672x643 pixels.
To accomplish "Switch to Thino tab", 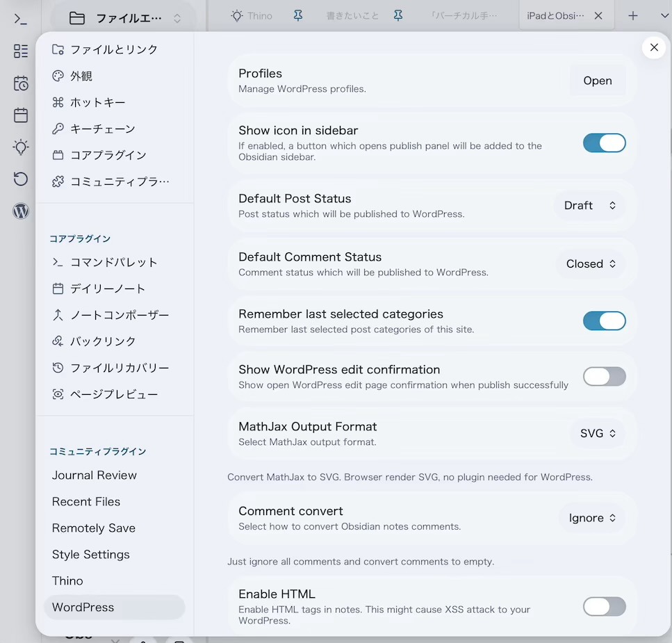I will [252, 16].
